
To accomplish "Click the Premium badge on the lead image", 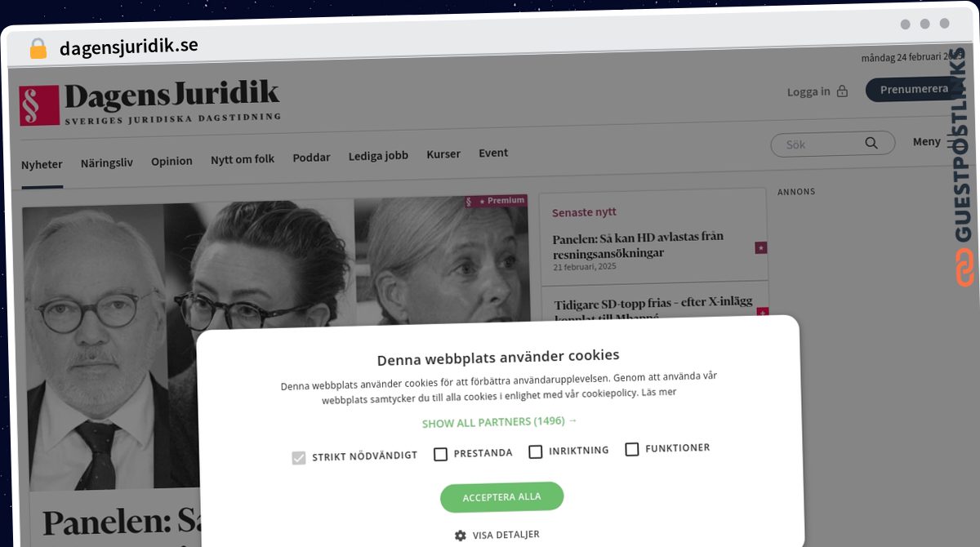I will coord(497,201).
